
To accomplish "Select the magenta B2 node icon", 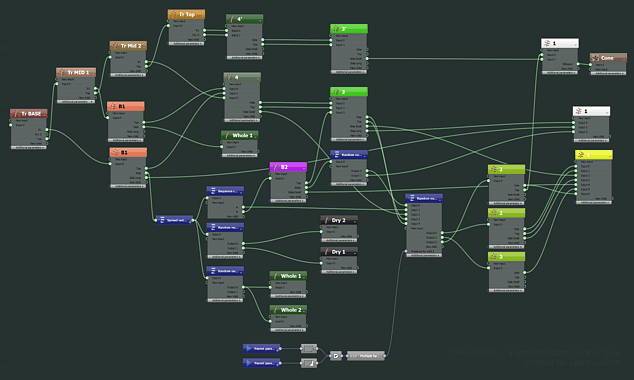I will (276, 167).
